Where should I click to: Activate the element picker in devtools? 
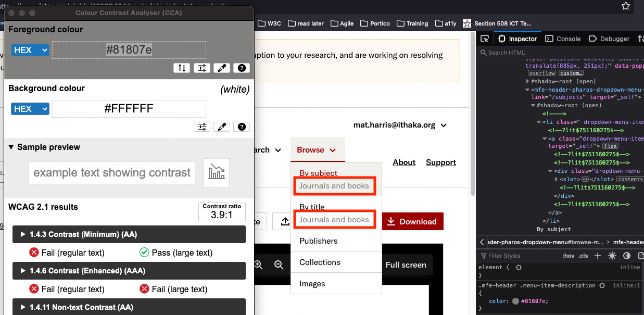[x=485, y=39]
